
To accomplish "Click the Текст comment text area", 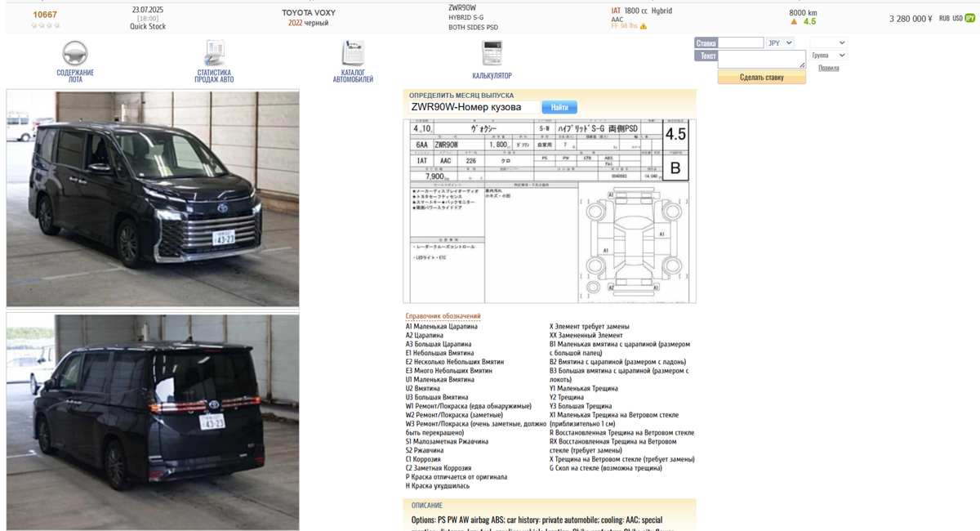I will click(762, 60).
